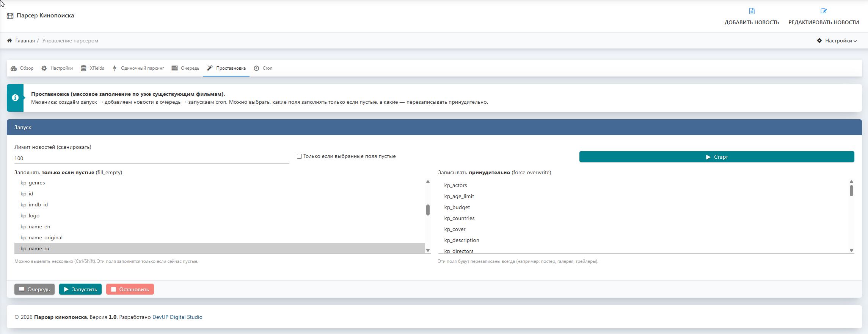Select kp_budget in force overwrite list
Image resolution: width=868 pixels, height=334 pixels.
pyautogui.click(x=457, y=207)
